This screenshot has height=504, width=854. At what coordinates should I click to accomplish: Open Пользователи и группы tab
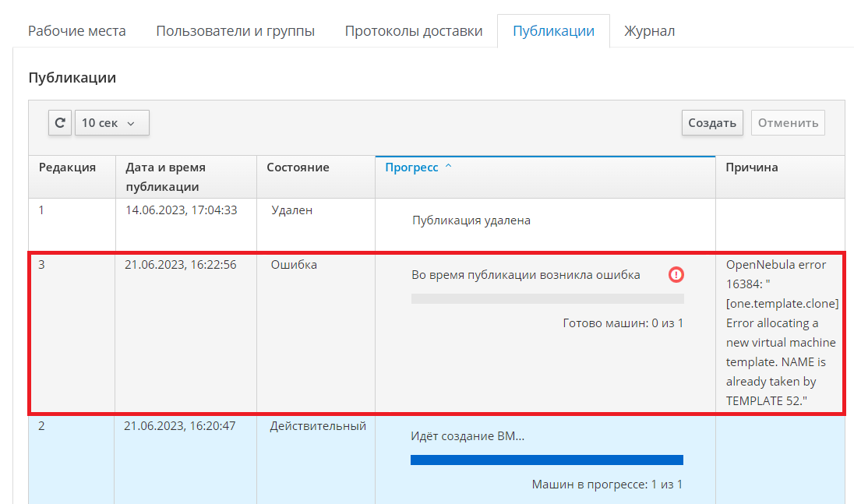coord(235,31)
